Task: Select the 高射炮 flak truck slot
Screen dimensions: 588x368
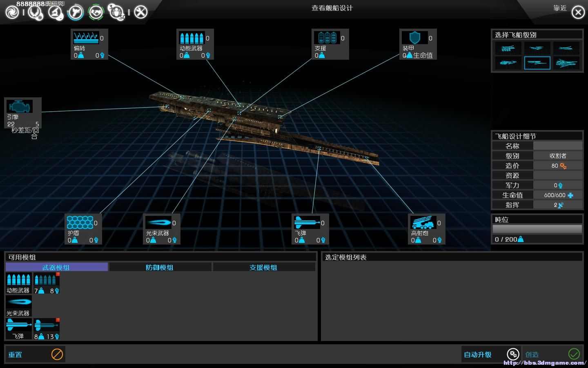Action: [x=423, y=222]
